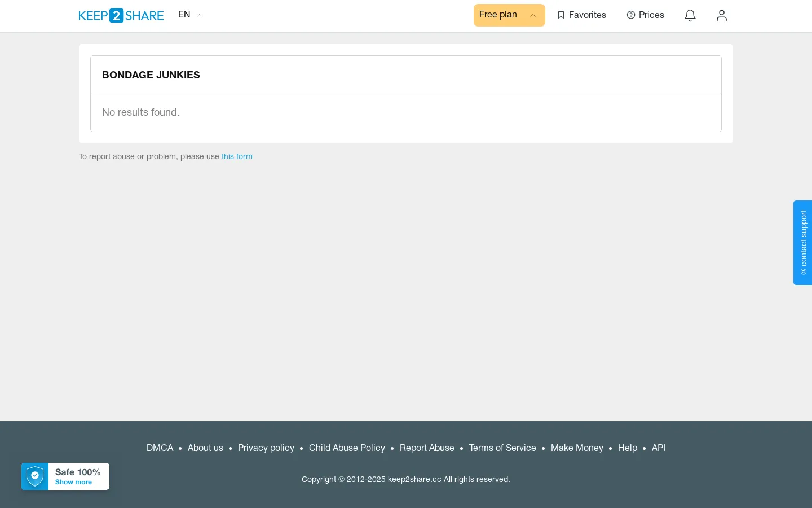Image resolution: width=812 pixels, height=508 pixels.
Task: Open Favorites from the header
Action: click(581, 15)
